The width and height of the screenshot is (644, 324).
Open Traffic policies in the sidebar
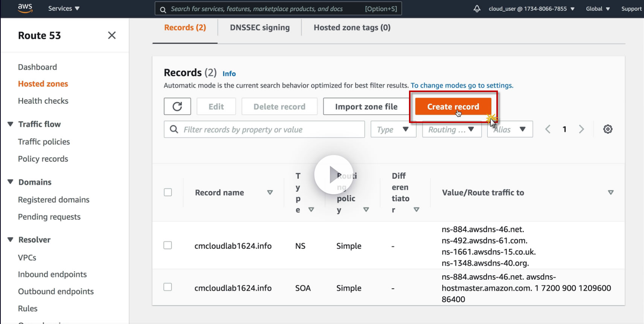click(44, 142)
